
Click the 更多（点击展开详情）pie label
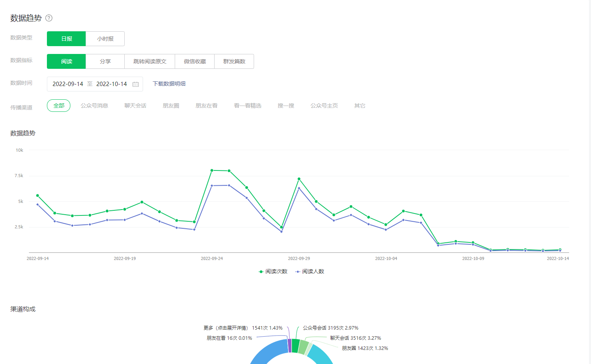click(243, 328)
